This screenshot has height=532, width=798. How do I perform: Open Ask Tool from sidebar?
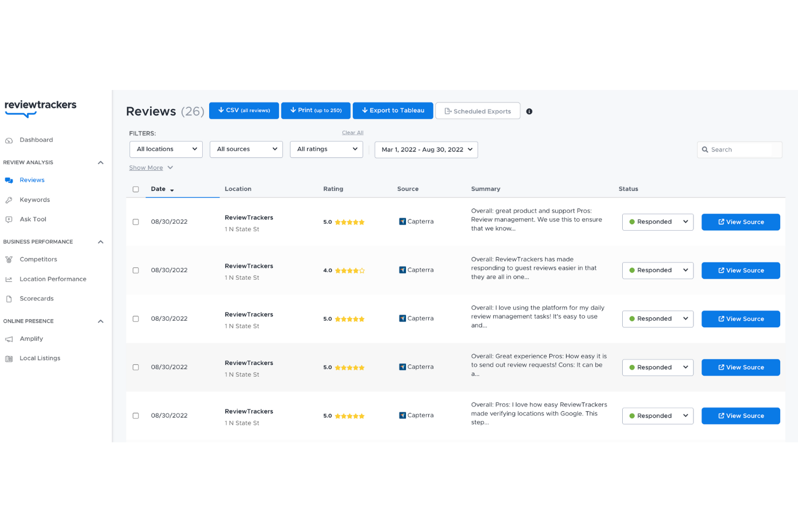[x=33, y=219]
